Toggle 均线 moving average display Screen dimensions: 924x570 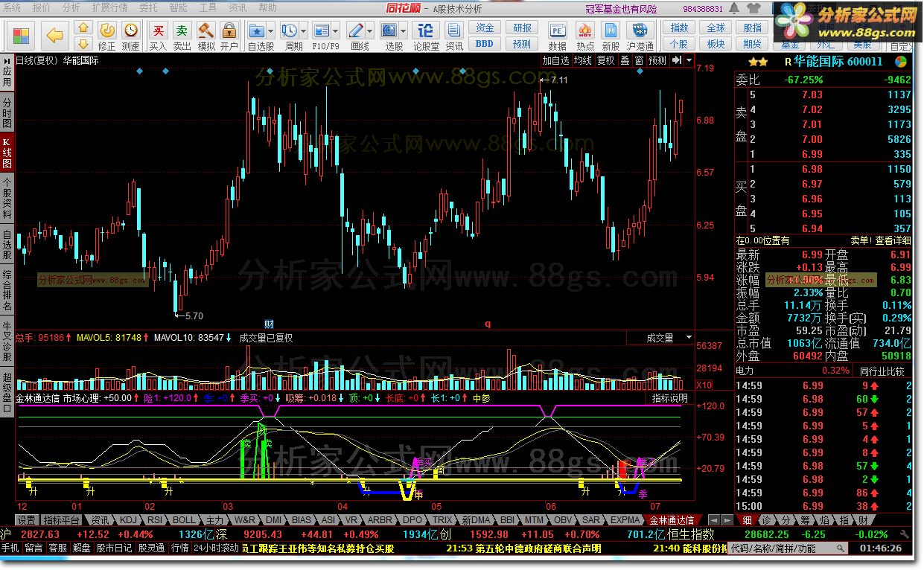tap(582, 60)
